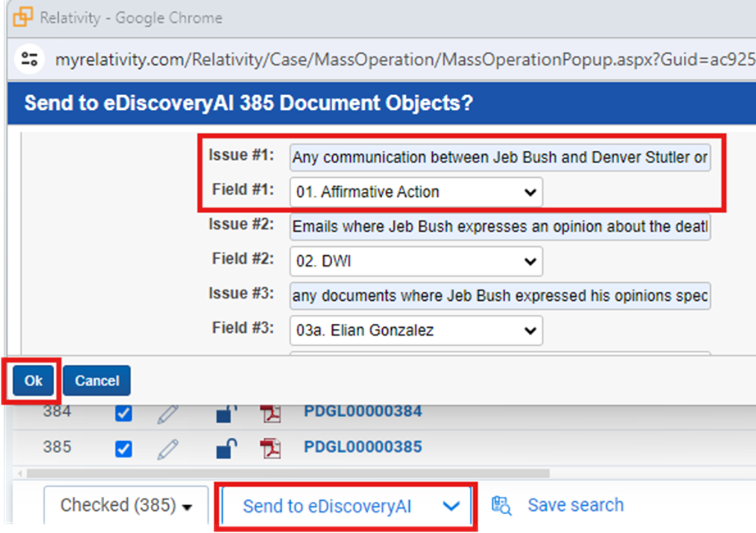Viewport: 756px width, 533px height.
Task: Uncheck the checkbox for row 385
Action: point(124,449)
